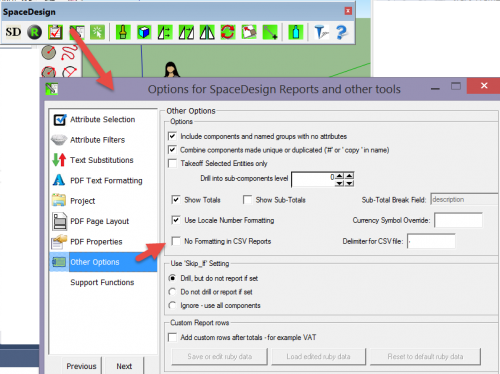Screen dimensions: 500x374
Task: Enable Add custom rows after totals
Action: (172, 337)
